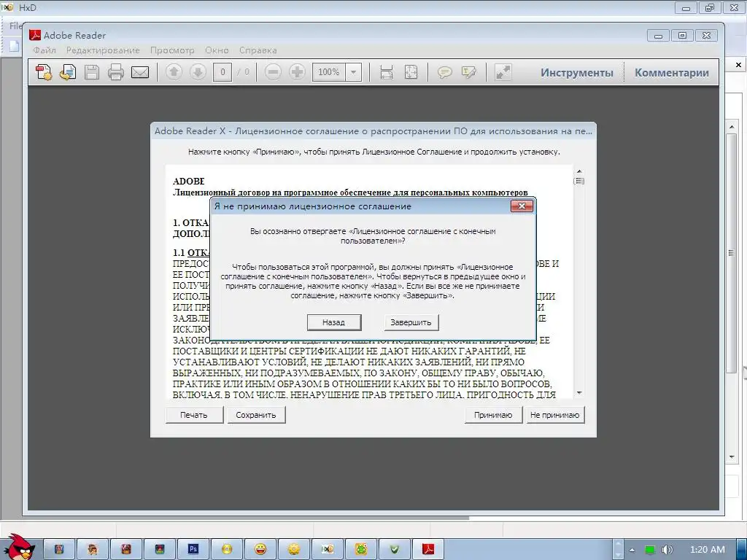Click the Назад button in the dialog
747x560 pixels.
click(x=334, y=322)
